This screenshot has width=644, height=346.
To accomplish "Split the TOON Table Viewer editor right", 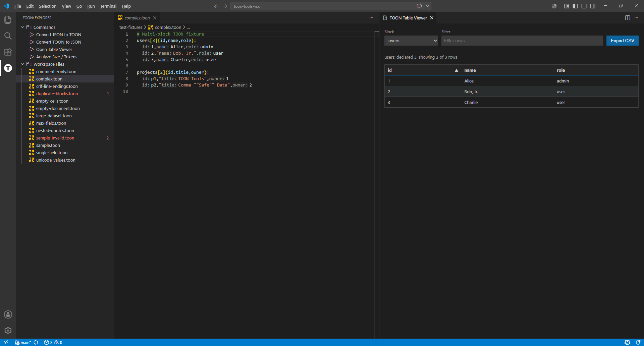I will coord(628,18).
